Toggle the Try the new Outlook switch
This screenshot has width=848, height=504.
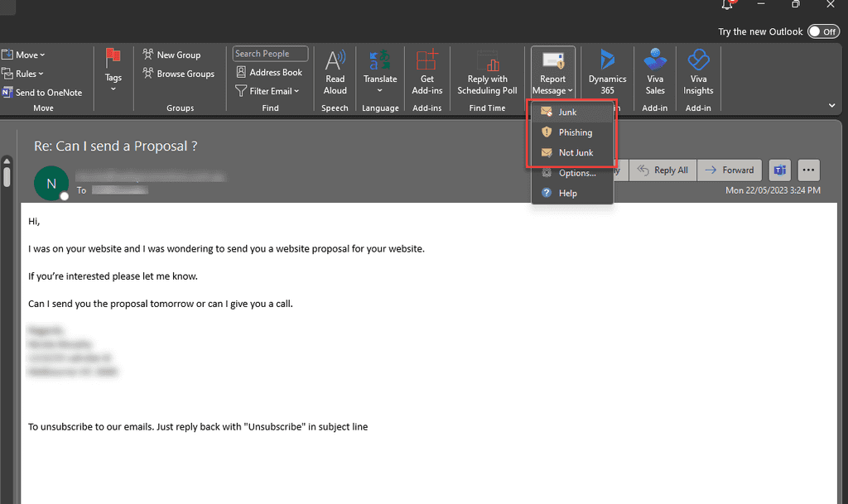click(823, 31)
